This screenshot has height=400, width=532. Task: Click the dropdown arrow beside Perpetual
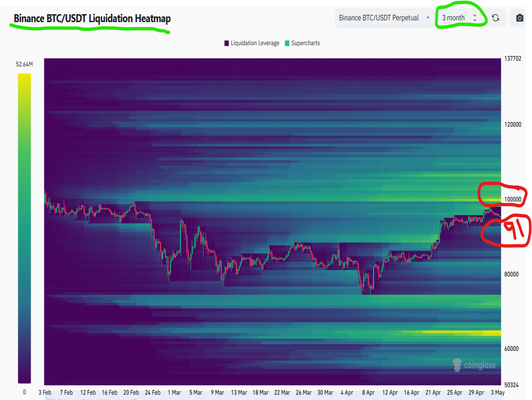click(427, 18)
